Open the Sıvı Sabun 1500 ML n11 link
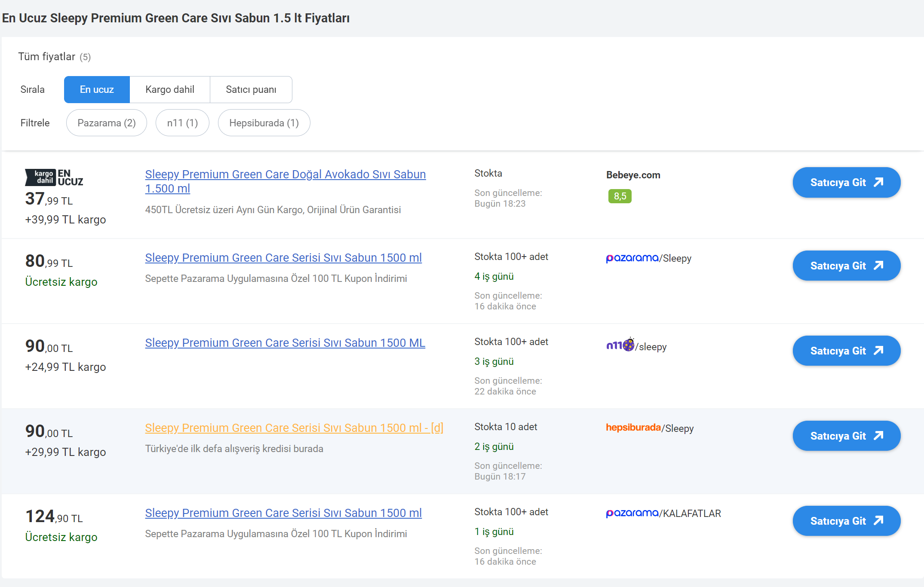Image resolution: width=924 pixels, height=587 pixels. [x=285, y=342]
